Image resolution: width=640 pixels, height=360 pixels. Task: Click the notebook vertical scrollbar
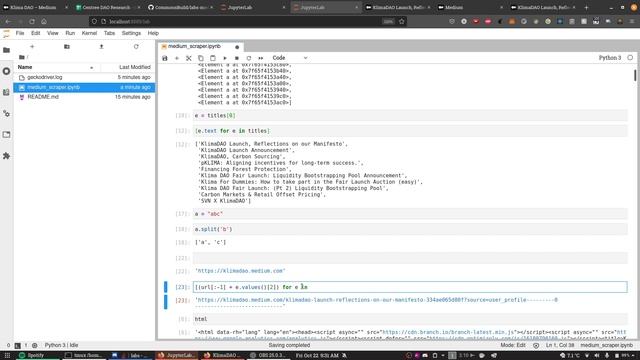coord(635,75)
